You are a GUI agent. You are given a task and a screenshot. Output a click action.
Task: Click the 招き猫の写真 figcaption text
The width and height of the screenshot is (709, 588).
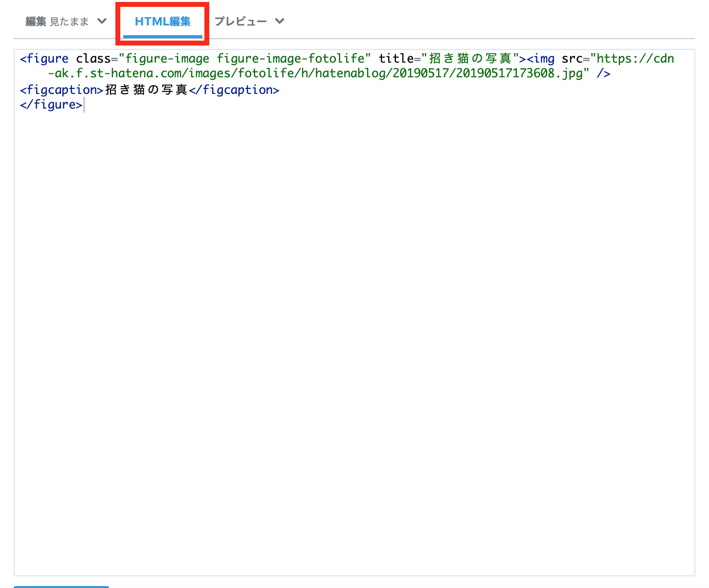tap(146, 90)
